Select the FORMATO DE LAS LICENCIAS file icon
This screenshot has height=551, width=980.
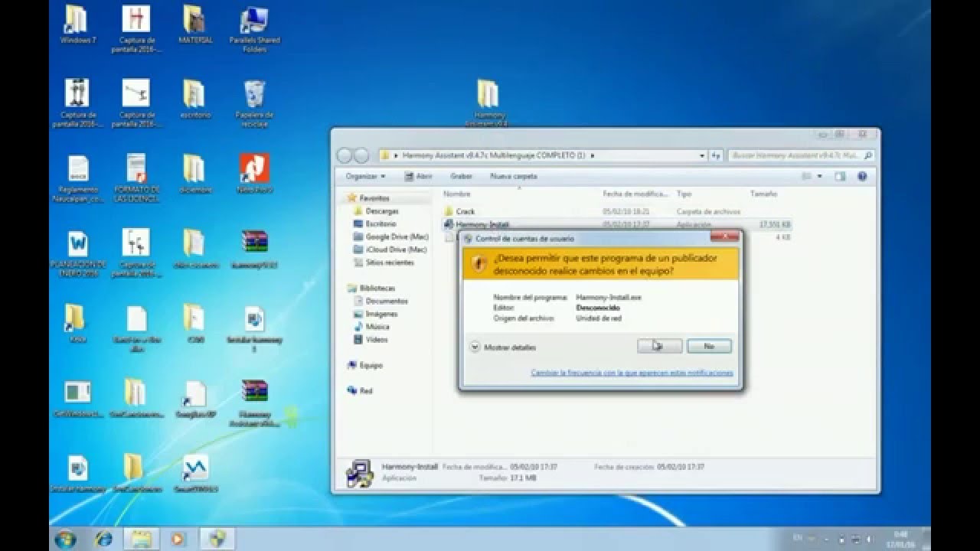136,178
